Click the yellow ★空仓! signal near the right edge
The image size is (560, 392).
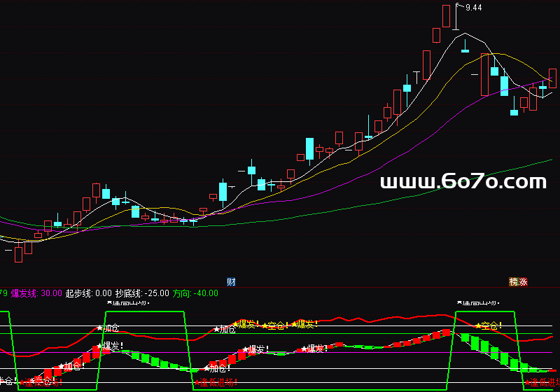click(x=489, y=325)
